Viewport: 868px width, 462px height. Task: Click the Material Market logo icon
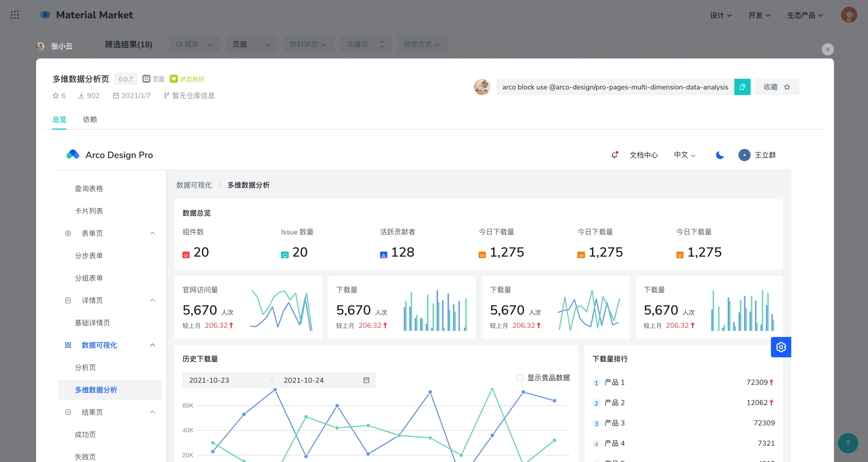pos(45,15)
